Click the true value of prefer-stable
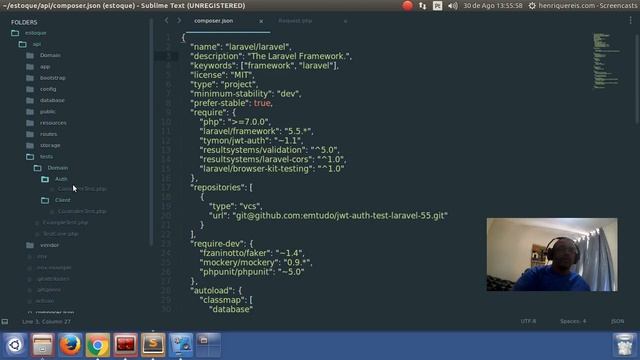 tap(262, 103)
